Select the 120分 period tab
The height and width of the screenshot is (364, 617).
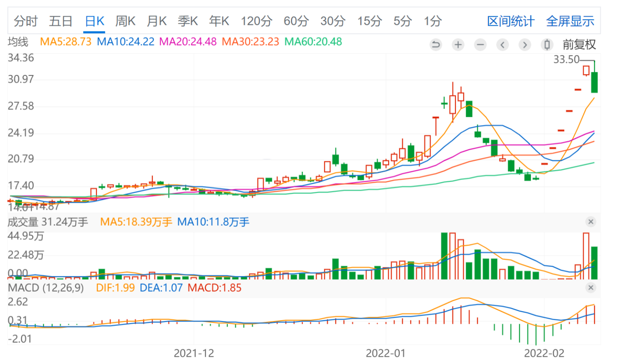(x=256, y=21)
